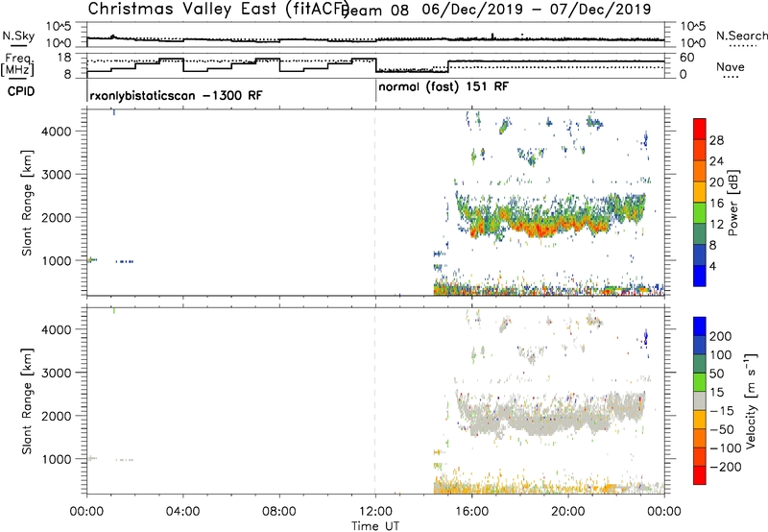Click the '200' label on the velocity scale
The width and height of the screenshot is (768, 532).
tap(721, 336)
